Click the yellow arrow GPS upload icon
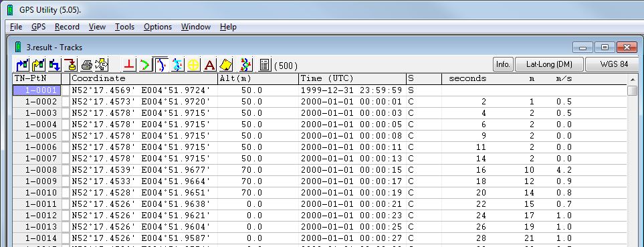This screenshot has height=247, width=644. (x=39, y=64)
